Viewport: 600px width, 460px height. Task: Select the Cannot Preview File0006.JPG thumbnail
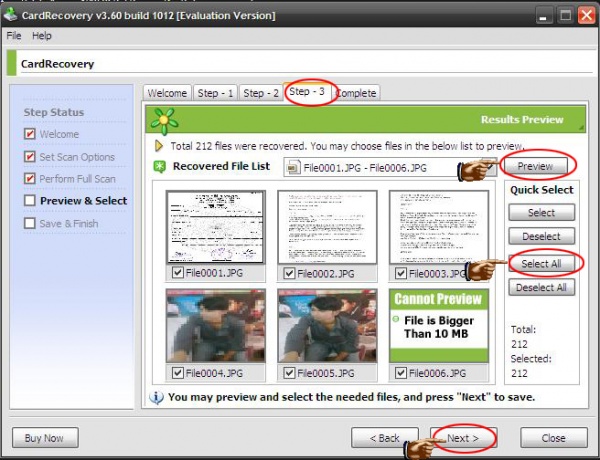point(439,326)
